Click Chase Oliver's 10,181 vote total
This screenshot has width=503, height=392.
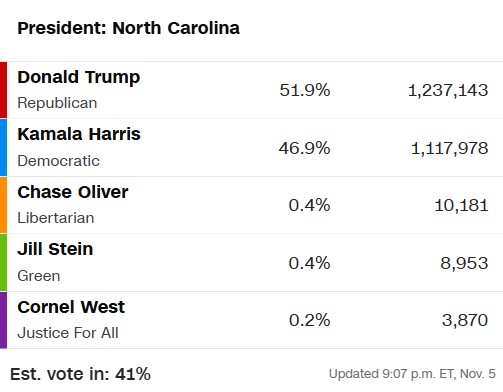pos(461,205)
